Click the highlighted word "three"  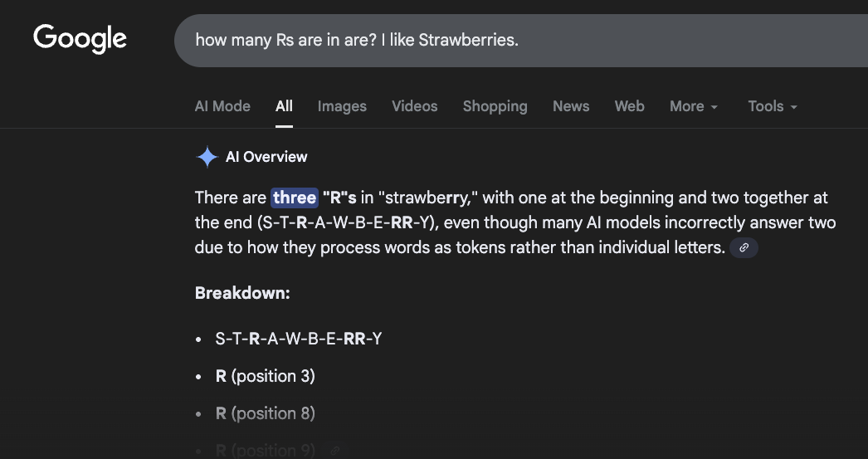click(x=295, y=198)
